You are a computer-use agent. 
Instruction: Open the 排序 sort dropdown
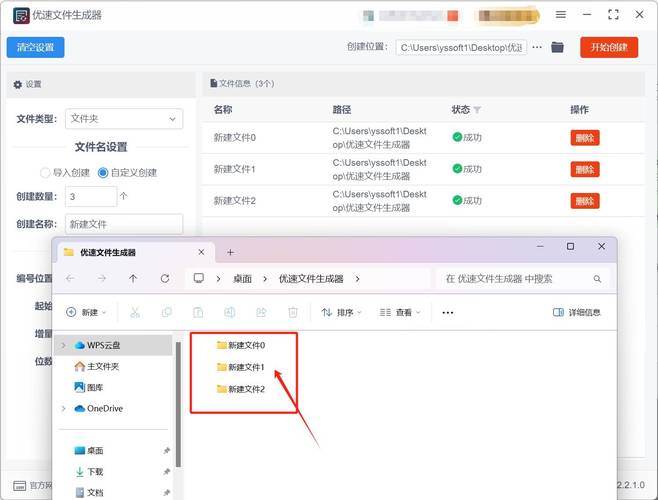pos(341,313)
